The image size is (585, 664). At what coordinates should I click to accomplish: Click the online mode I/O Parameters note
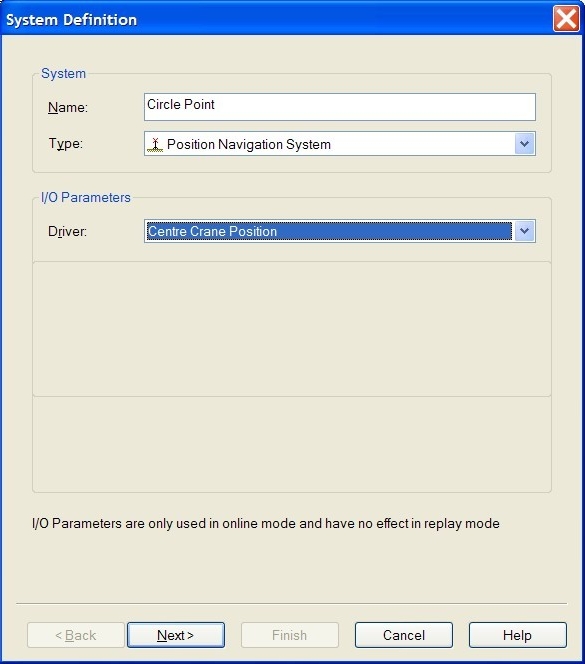pos(266,523)
